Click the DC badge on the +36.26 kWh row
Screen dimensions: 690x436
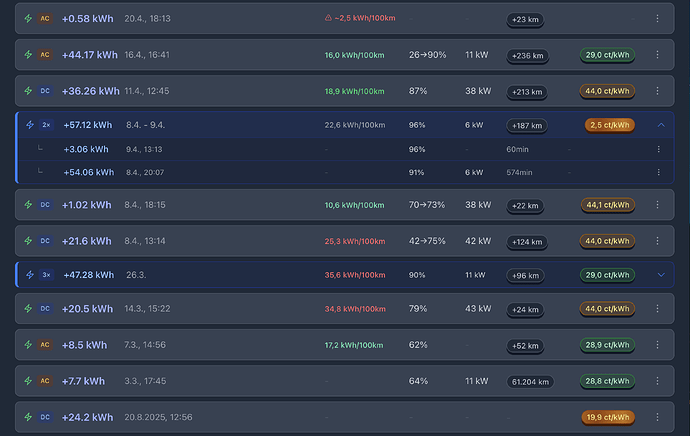point(45,91)
